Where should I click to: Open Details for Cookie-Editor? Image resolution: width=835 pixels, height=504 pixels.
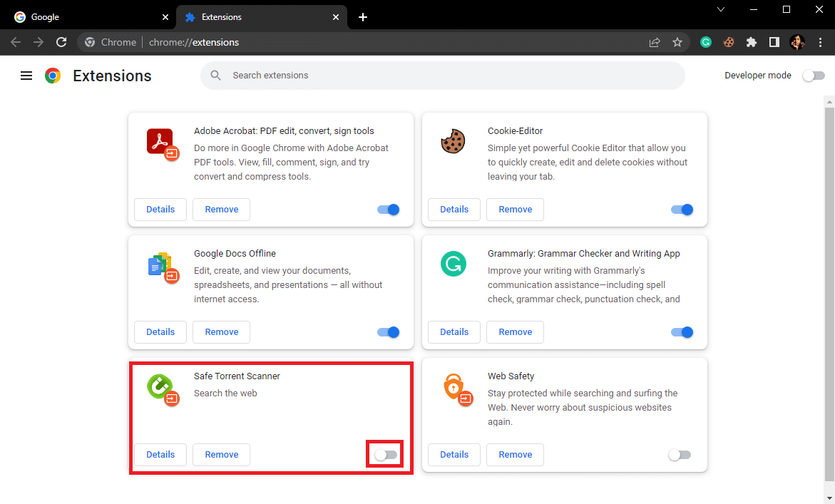click(454, 210)
